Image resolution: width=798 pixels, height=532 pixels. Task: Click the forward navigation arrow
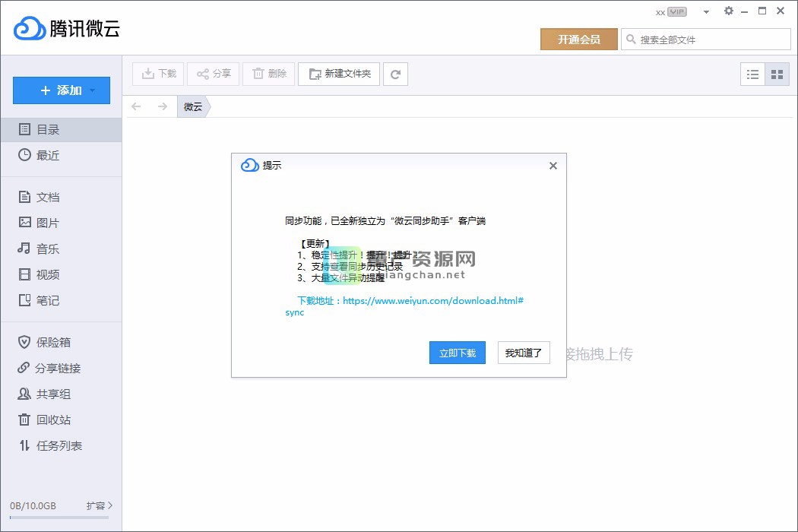(163, 106)
